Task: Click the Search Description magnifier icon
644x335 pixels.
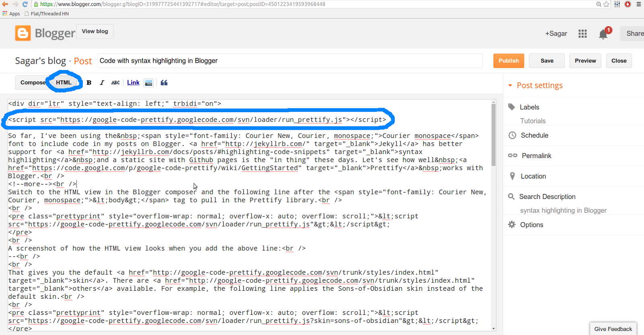Action: pos(511,197)
